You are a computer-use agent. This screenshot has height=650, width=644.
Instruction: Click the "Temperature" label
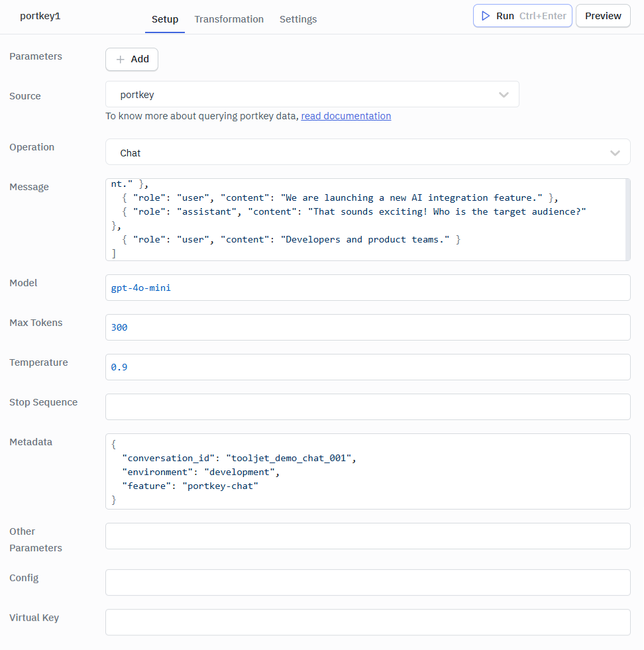click(38, 362)
